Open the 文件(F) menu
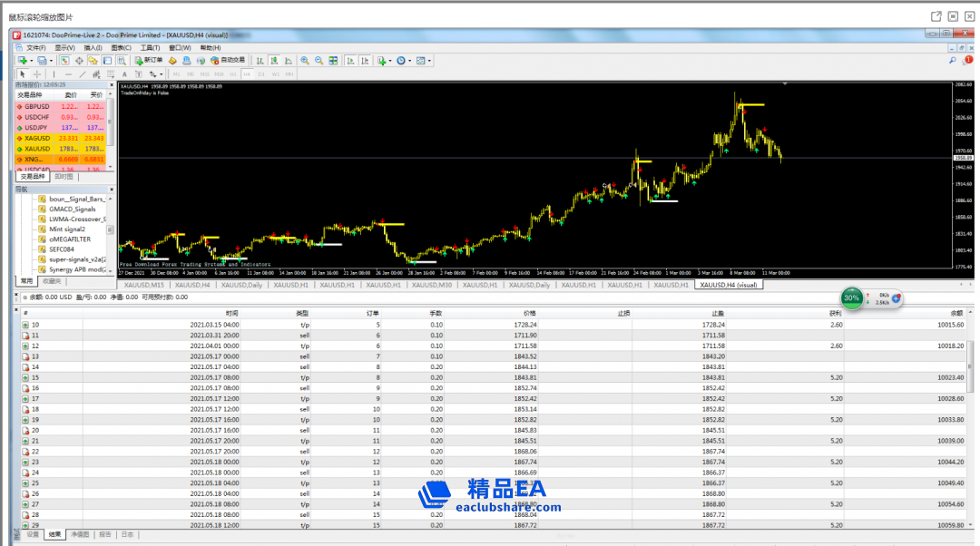This screenshot has height=546, width=980. click(35, 48)
